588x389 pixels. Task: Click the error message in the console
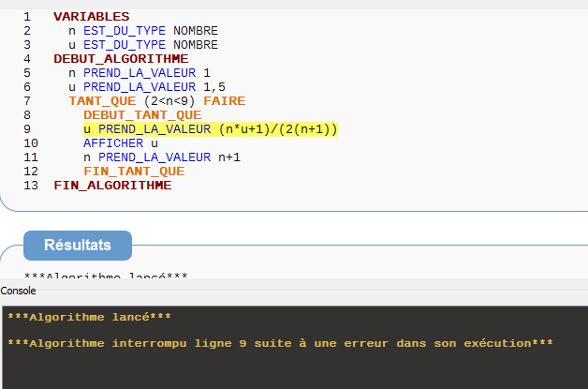pyautogui.click(x=280, y=343)
